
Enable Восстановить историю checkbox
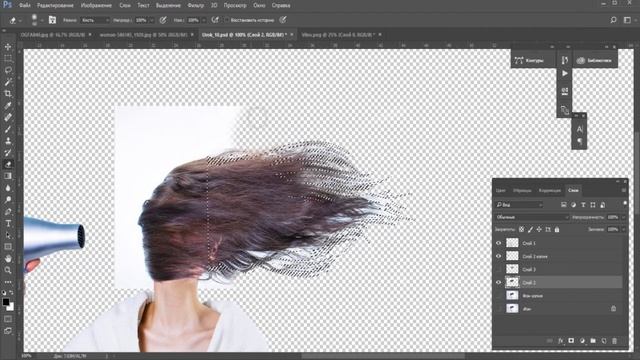click(227, 20)
